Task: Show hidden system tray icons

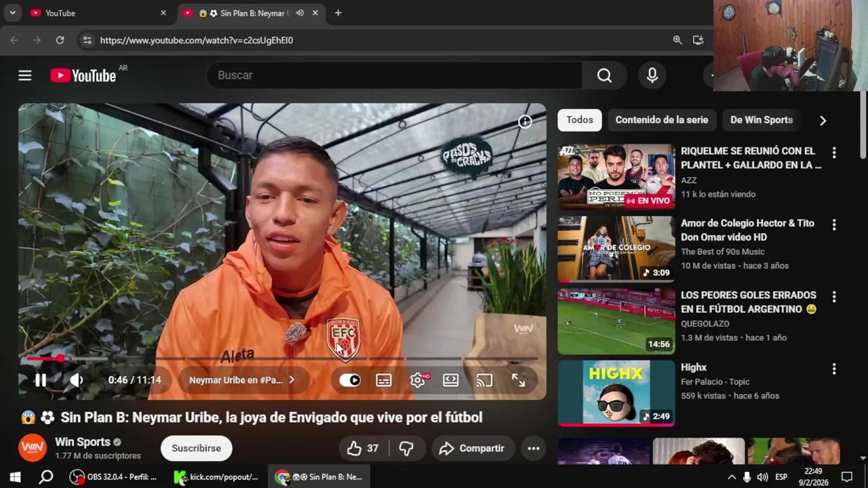Action: point(732,477)
